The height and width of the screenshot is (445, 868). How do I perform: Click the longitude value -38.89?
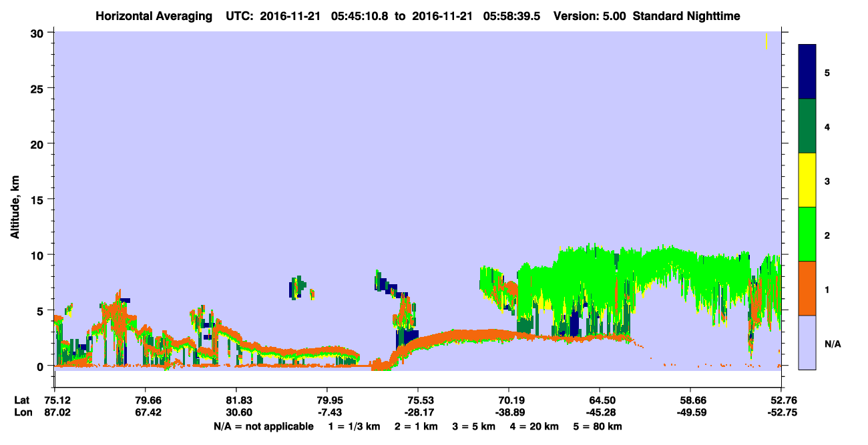pos(509,412)
